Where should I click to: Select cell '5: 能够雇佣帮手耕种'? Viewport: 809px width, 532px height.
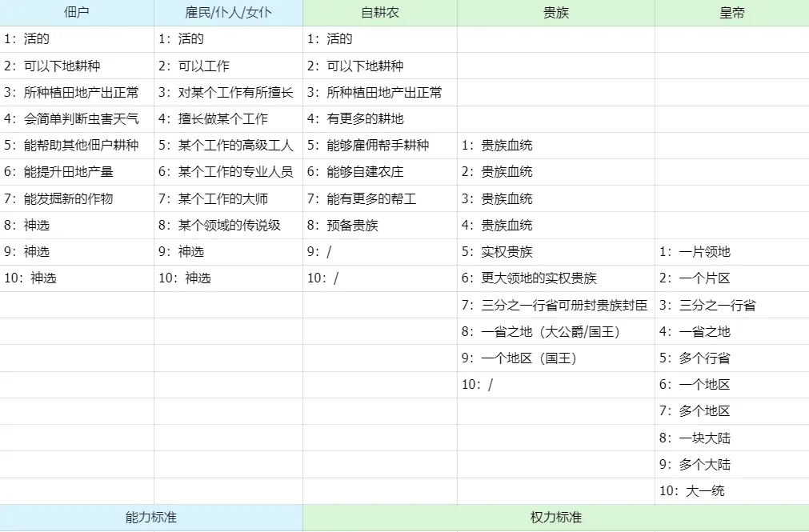(380, 145)
